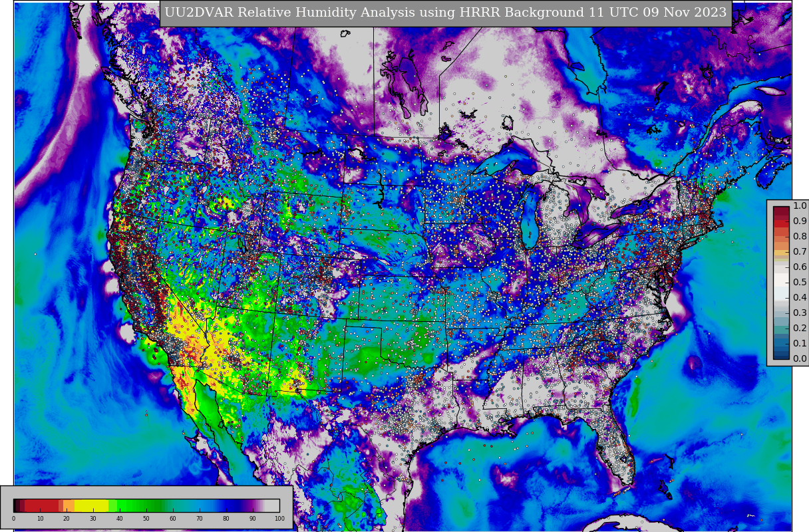Click the 0.9 label on vertical colorbar
This screenshot has height=532, width=809.
click(x=800, y=221)
